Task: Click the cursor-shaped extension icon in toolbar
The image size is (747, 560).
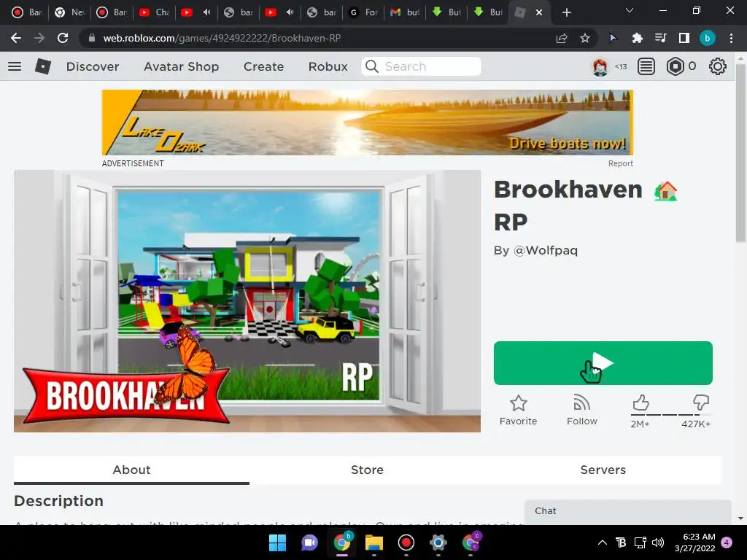Action: (x=613, y=38)
